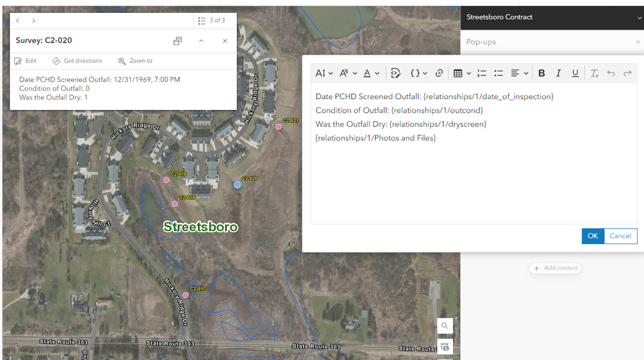Open the 3 of 3 feature list
644x360 pixels.
tap(211, 21)
